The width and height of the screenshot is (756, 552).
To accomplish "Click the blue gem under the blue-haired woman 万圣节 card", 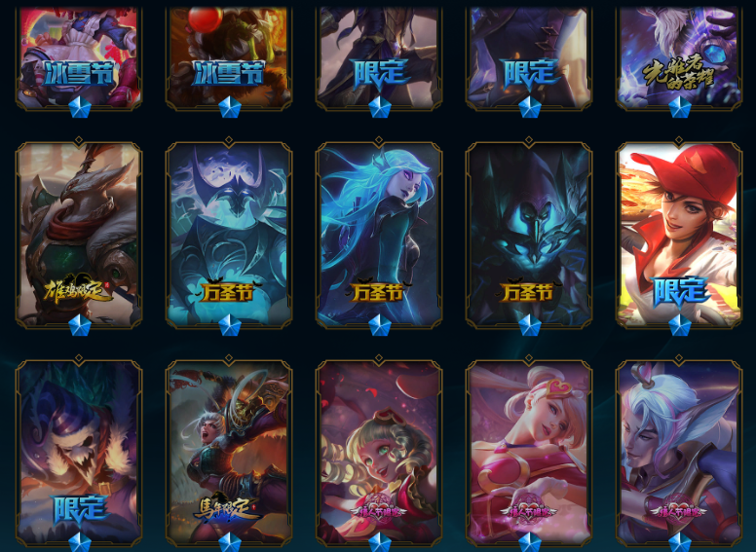I will click(379, 325).
